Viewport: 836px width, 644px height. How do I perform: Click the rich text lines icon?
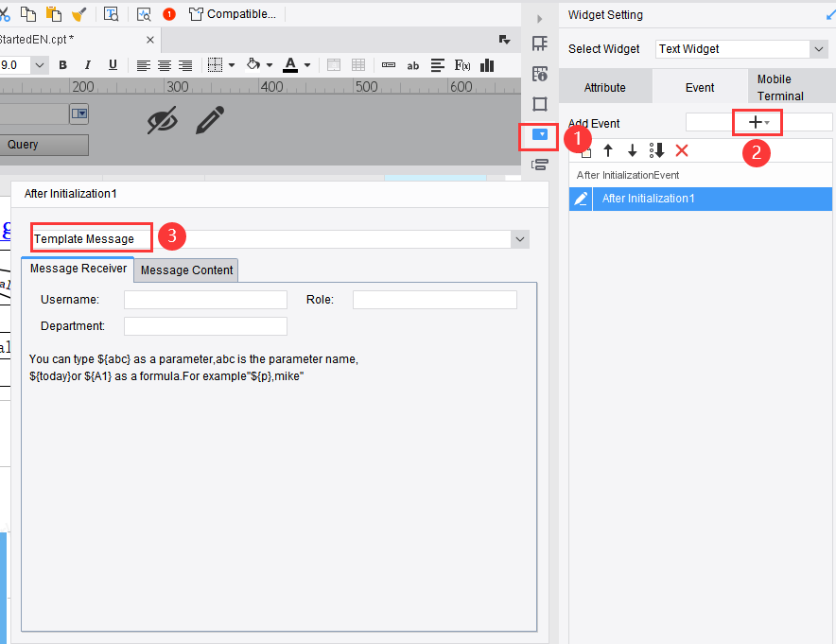[438, 65]
